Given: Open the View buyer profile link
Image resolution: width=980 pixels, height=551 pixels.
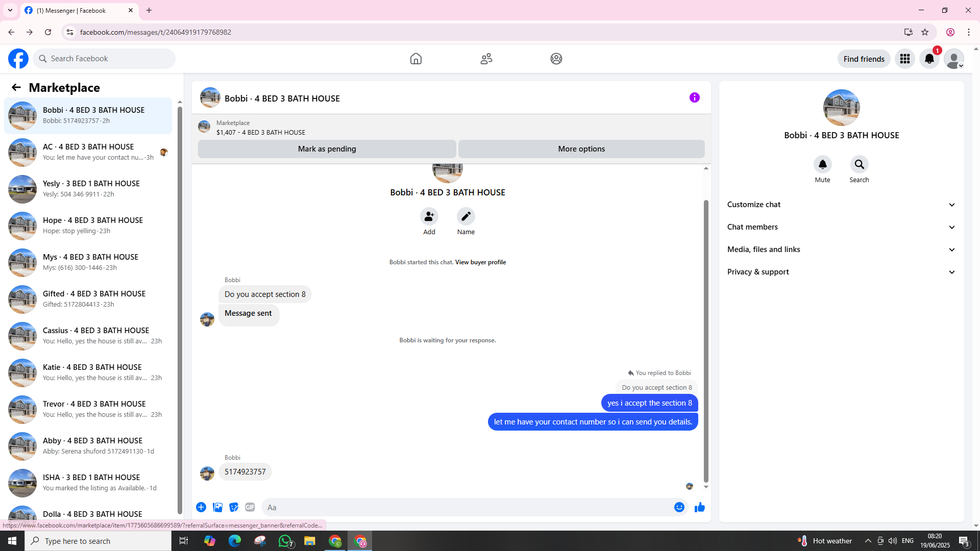Looking at the screenshot, I should (x=480, y=262).
